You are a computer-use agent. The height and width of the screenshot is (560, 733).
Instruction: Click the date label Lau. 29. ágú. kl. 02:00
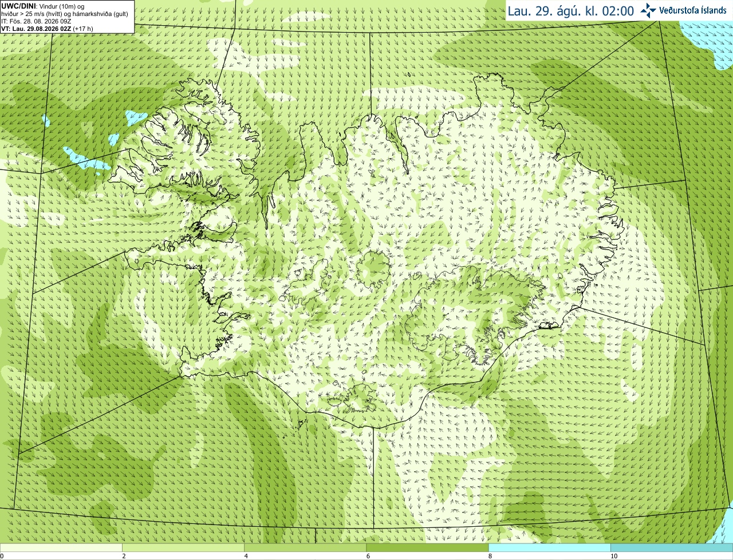click(571, 11)
